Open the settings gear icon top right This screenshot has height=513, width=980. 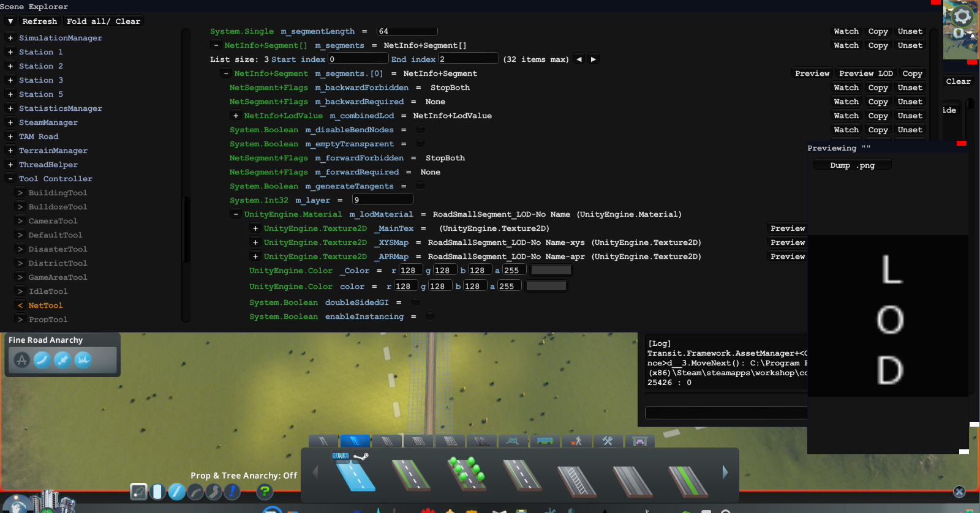coord(962,17)
